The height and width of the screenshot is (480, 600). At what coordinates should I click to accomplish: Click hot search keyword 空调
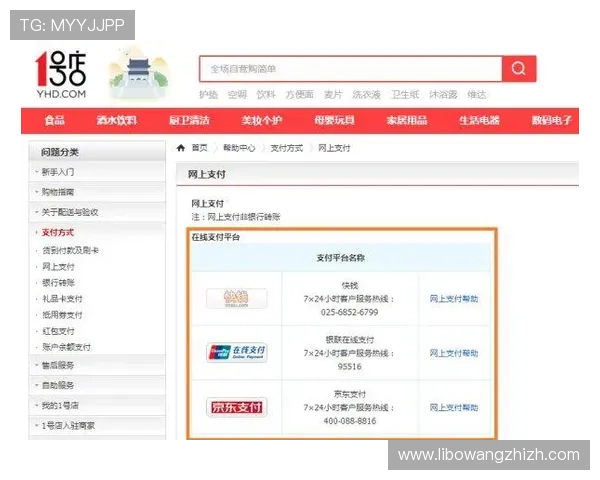coord(237,95)
